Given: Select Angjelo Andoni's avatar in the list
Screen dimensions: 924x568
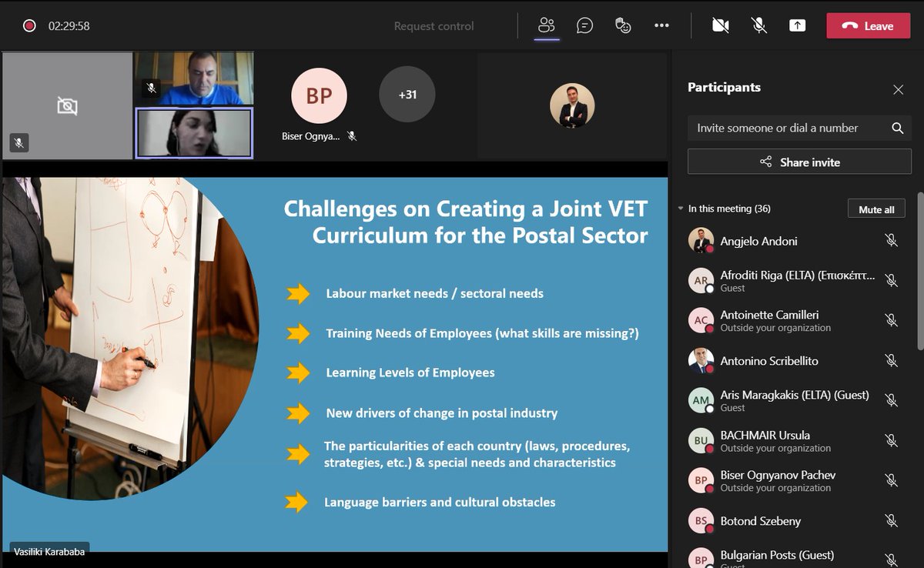Looking at the screenshot, I should (701, 241).
